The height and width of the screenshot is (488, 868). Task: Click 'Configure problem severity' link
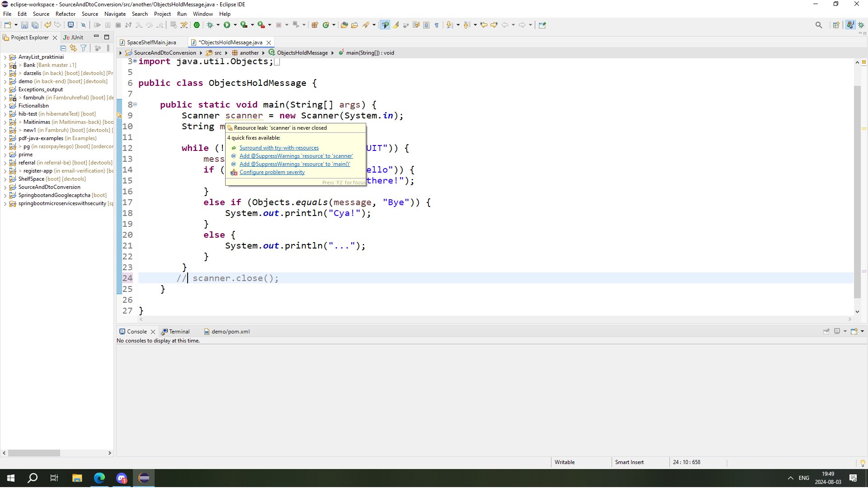pyautogui.click(x=272, y=172)
